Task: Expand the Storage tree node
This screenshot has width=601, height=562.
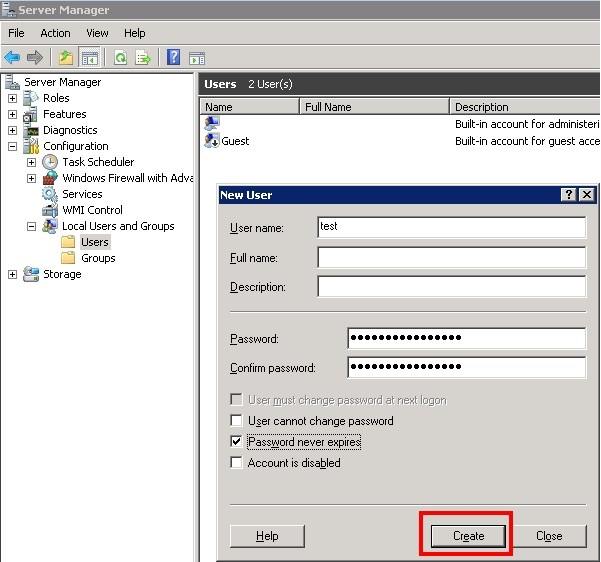Action: [x=13, y=274]
